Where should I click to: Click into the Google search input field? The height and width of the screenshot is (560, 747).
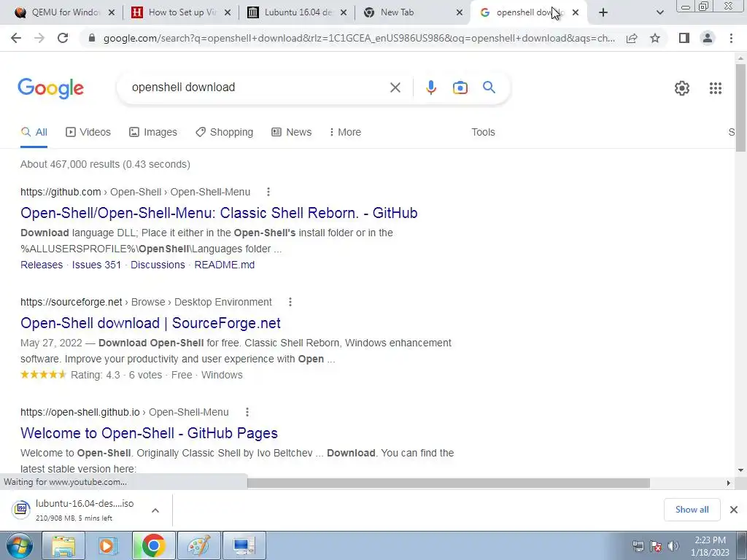pos(258,87)
